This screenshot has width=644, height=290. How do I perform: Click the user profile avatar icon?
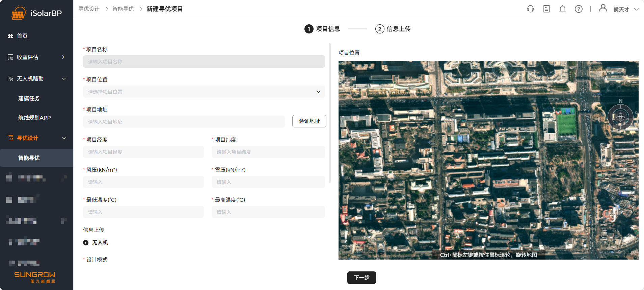[603, 8]
